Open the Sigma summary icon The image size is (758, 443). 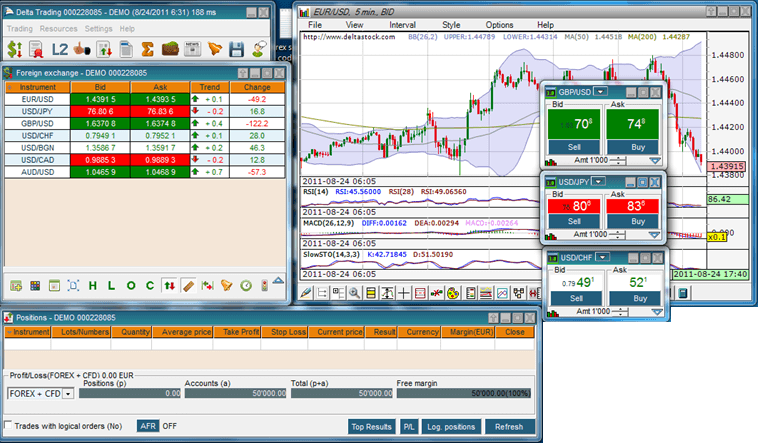pyautogui.click(x=147, y=49)
